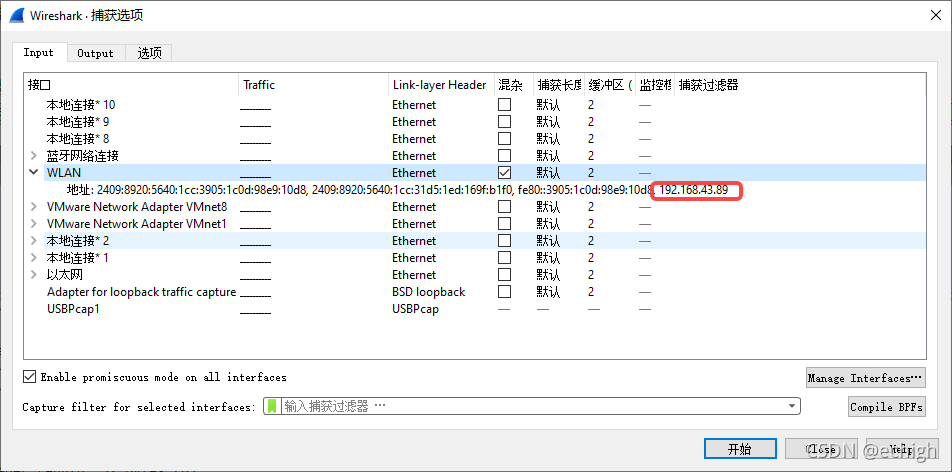Screen dimensions: 952x472
Task: Toggle promiscuous checkbox for loopback traffic adapter
Action: pyautogui.click(x=504, y=292)
